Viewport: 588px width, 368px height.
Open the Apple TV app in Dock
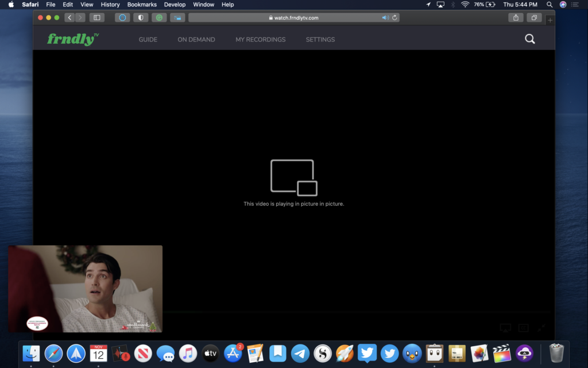point(210,353)
